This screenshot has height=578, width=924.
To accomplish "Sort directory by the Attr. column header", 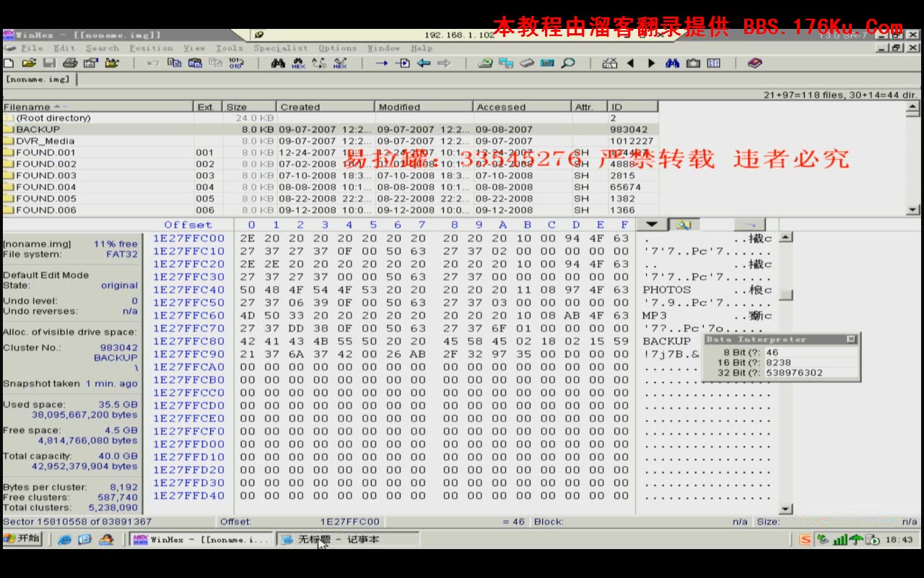I will [589, 107].
